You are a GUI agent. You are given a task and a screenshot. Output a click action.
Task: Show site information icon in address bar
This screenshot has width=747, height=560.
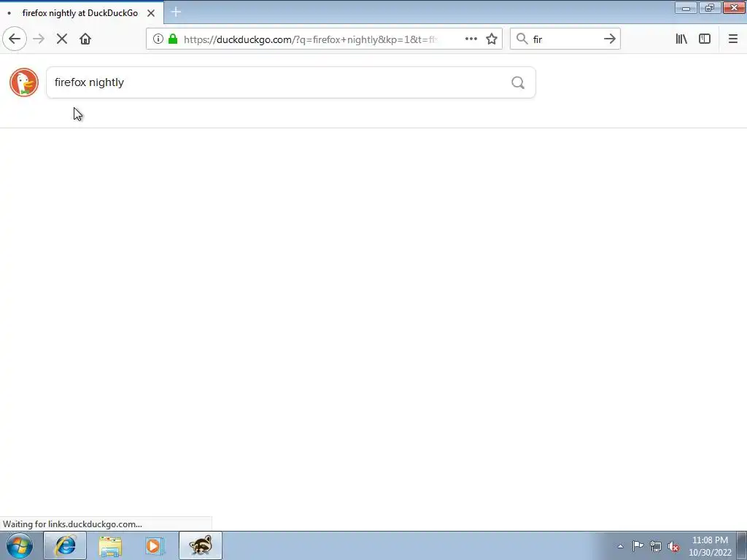158,39
